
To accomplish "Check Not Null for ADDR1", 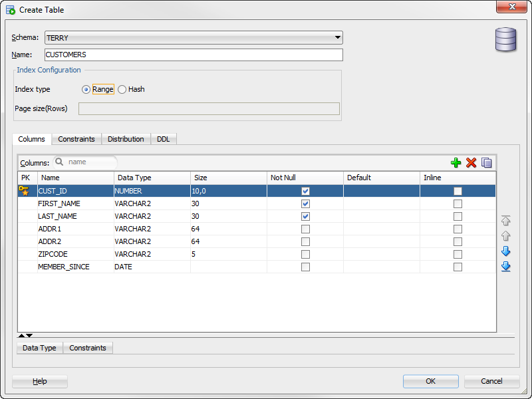I will pos(305,229).
